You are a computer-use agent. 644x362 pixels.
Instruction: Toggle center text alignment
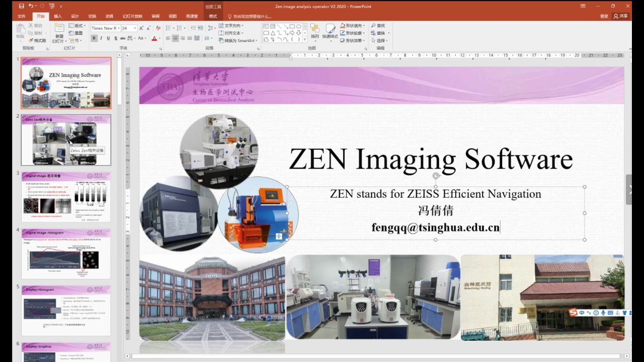(x=176, y=38)
